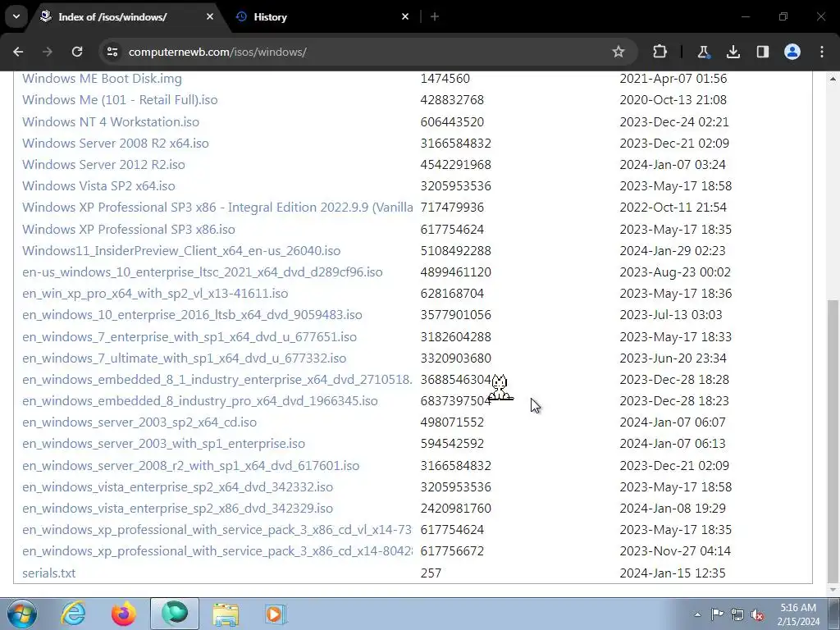Screen dimensions: 840x630
Task: Download en_windows_vista_enterprise_sp2_x86 iso
Action: (x=177, y=509)
